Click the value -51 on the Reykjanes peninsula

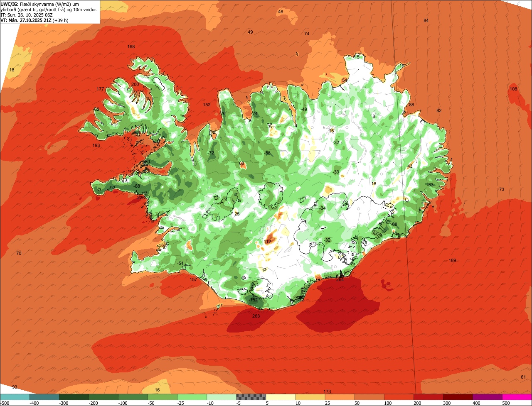coord(180,263)
